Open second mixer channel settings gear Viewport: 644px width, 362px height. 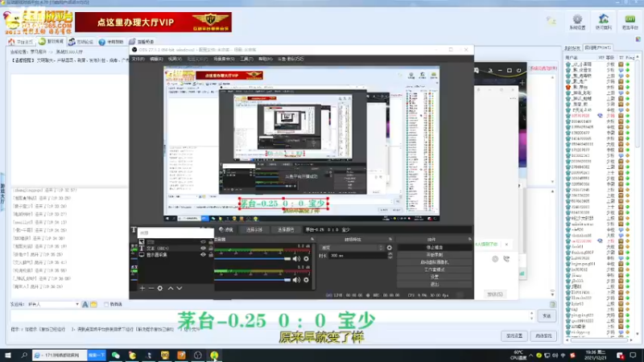point(306,280)
